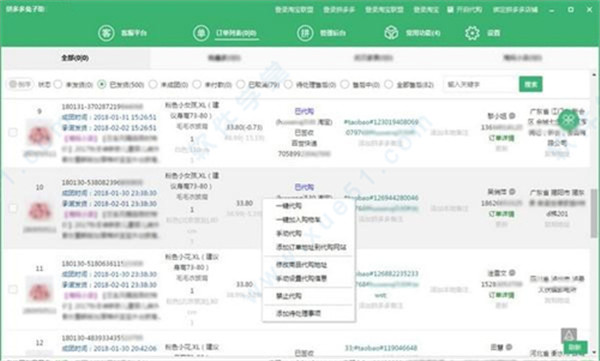
Task: Click the small icon beside buyer name in row 11
Action: click(x=512, y=273)
